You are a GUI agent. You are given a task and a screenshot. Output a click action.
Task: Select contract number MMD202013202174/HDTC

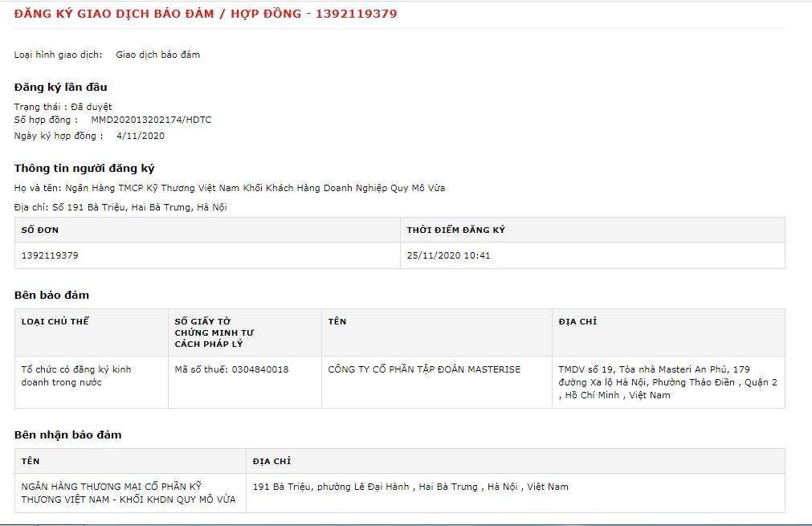click(151, 120)
